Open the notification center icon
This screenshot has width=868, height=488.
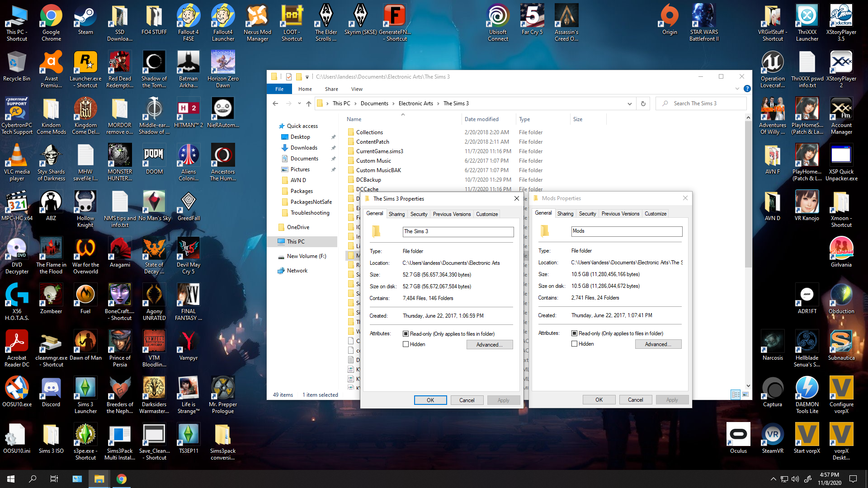click(853, 479)
